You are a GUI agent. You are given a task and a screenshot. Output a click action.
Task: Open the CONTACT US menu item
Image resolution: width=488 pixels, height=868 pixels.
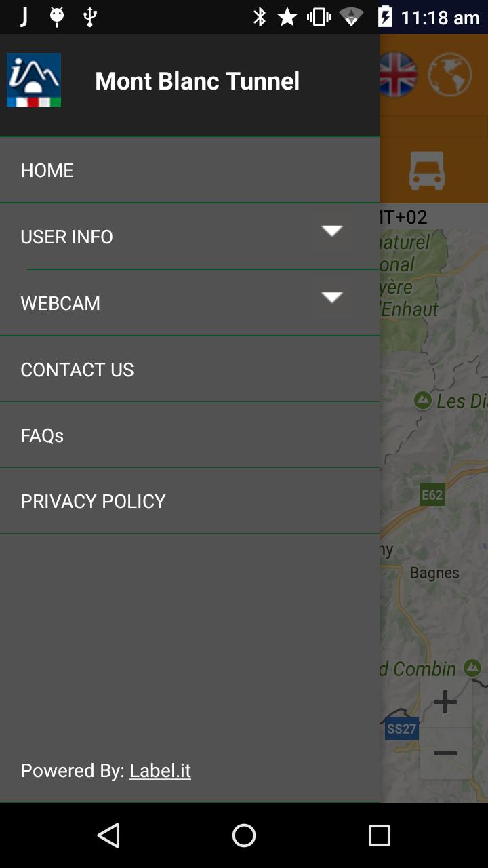(x=190, y=370)
